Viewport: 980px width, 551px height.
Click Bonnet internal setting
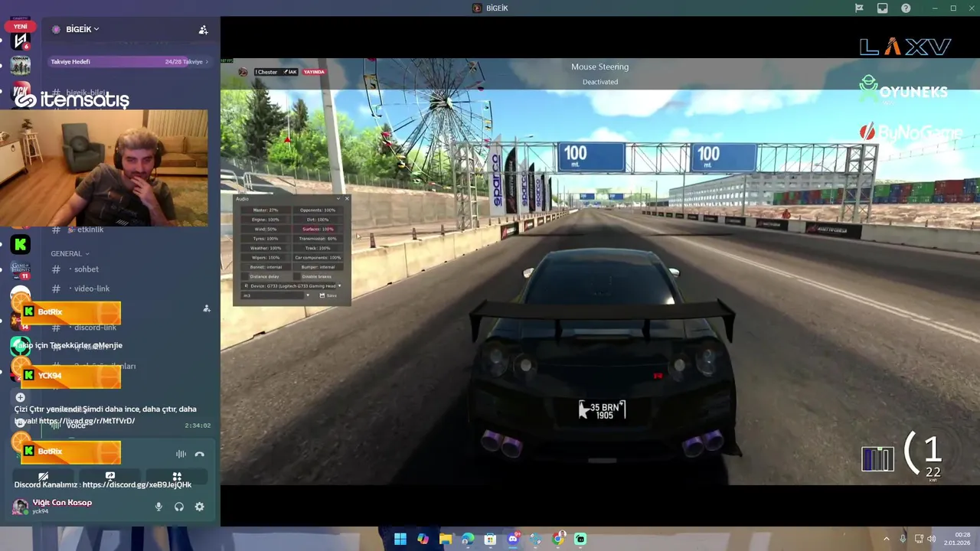(x=264, y=267)
